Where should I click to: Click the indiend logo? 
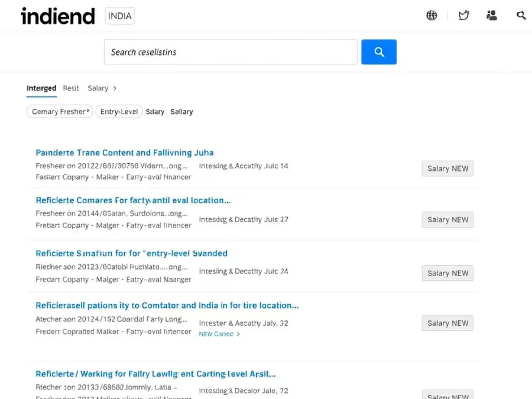(x=58, y=16)
